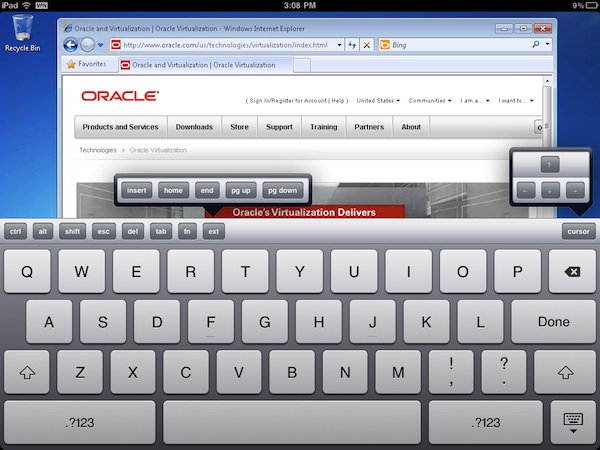
Task: Open the search provider dropdown arrow
Action: (x=548, y=44)
